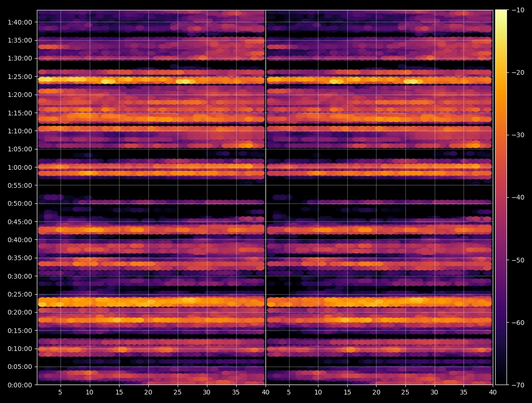Click x-axis label 25 under left plot
The height and width of the screenshot is (403, 532).
[178, 392]
